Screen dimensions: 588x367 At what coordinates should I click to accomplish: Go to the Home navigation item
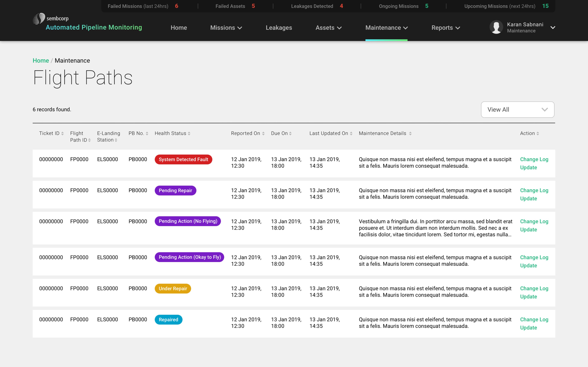tap(178, 28)
